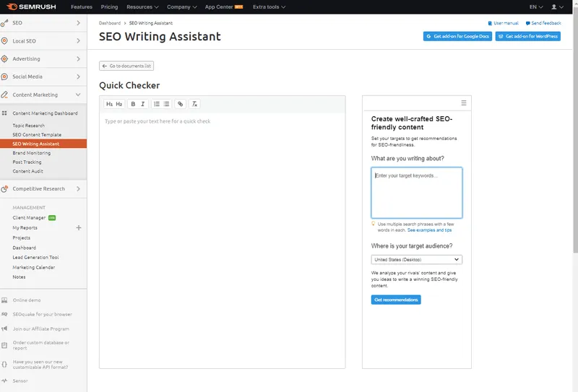The image size is (578, 392).
Task: Get add-on for Google Docs
Action: pyautogui.click(x=457, y=36)
